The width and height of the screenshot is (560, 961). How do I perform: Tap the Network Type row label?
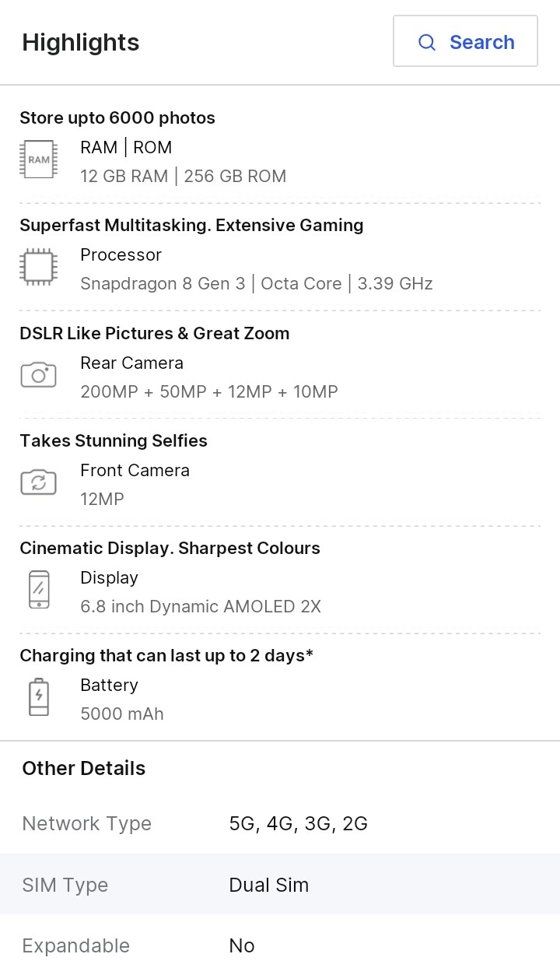pyautogui.click(x=87, y=823)
